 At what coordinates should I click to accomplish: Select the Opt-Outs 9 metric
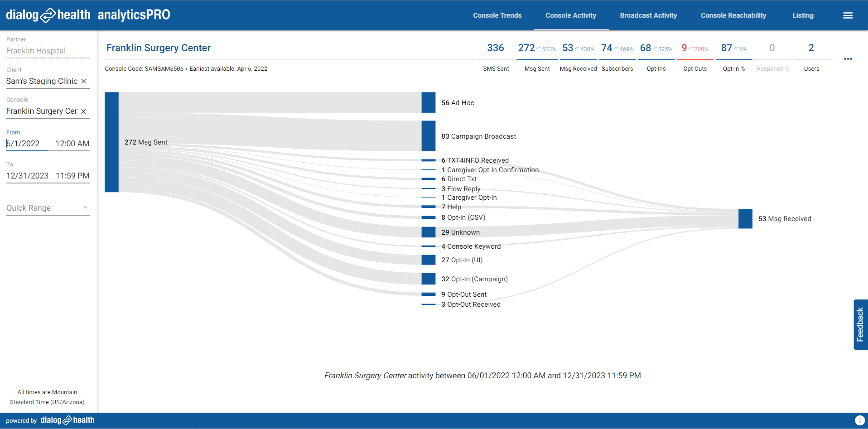[695, 57]
